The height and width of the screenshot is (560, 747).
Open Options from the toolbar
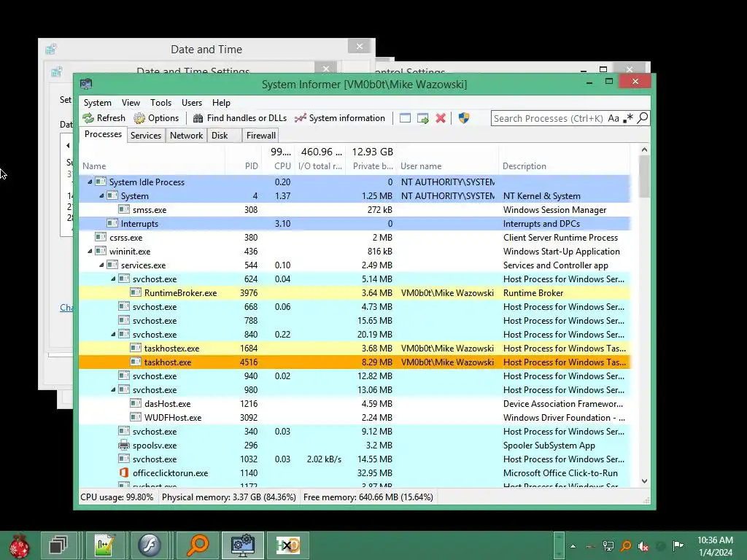coord(156,118)
